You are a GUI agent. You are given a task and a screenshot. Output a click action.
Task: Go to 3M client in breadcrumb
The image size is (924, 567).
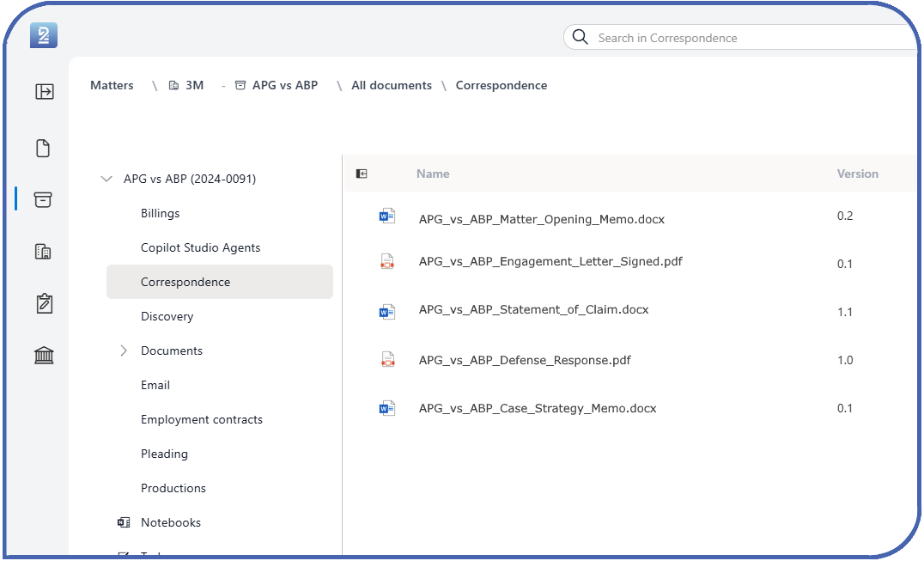tap(194, 85)
